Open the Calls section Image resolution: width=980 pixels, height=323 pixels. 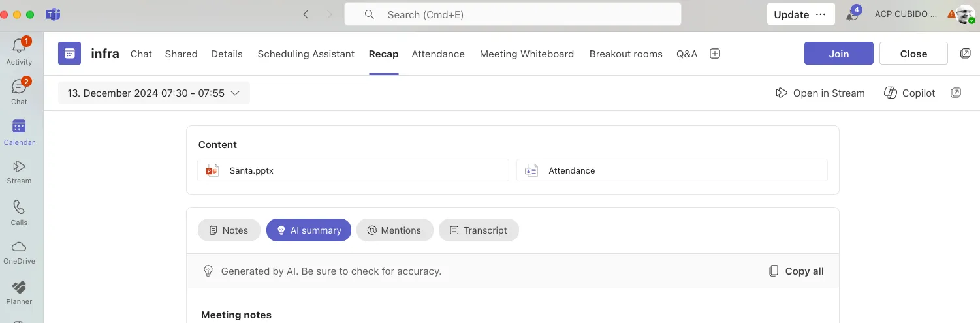(x=19, y=213)
